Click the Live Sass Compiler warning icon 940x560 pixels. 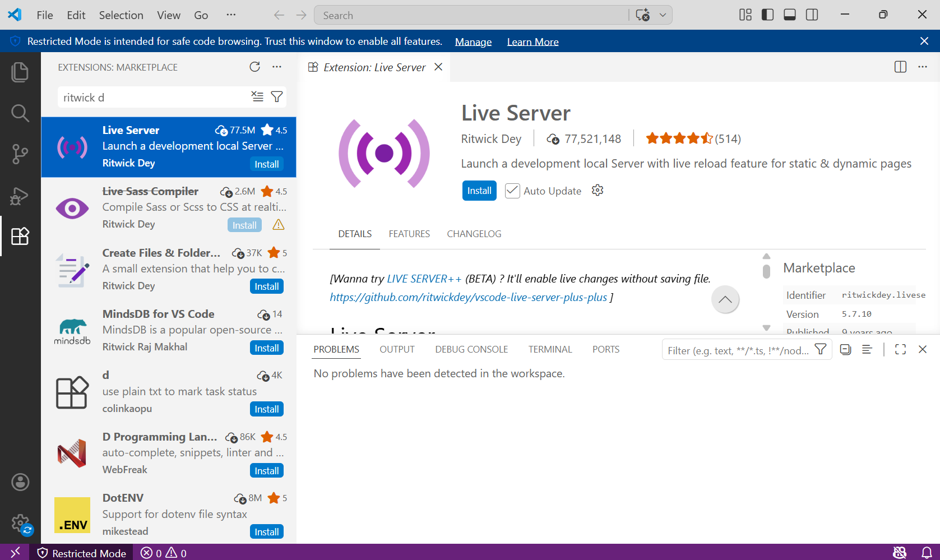279,225
